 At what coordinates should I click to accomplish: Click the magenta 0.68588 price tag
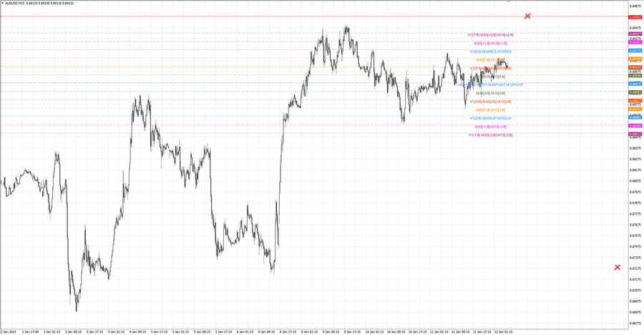[x=635, y=126]
